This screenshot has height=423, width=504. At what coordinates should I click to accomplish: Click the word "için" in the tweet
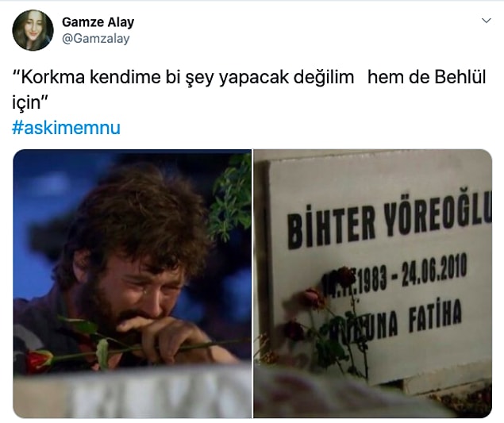[28, 102]
